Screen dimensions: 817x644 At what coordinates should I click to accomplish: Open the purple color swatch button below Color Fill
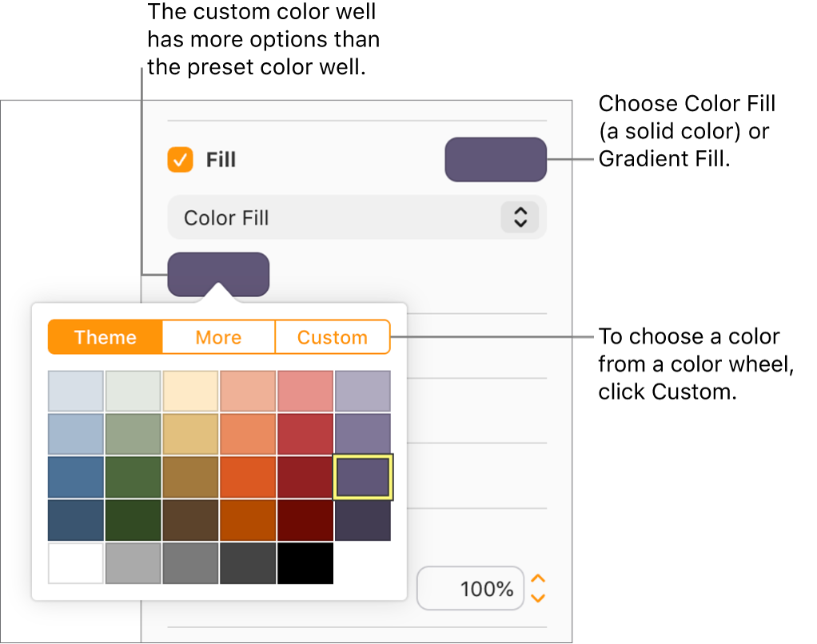pos(219,273)
